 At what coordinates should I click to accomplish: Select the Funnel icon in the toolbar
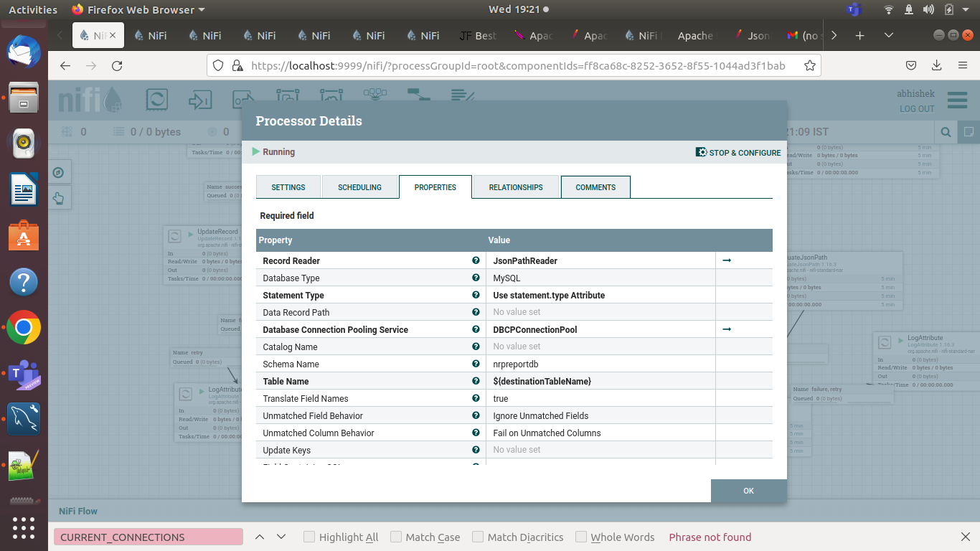pos(375,95)
